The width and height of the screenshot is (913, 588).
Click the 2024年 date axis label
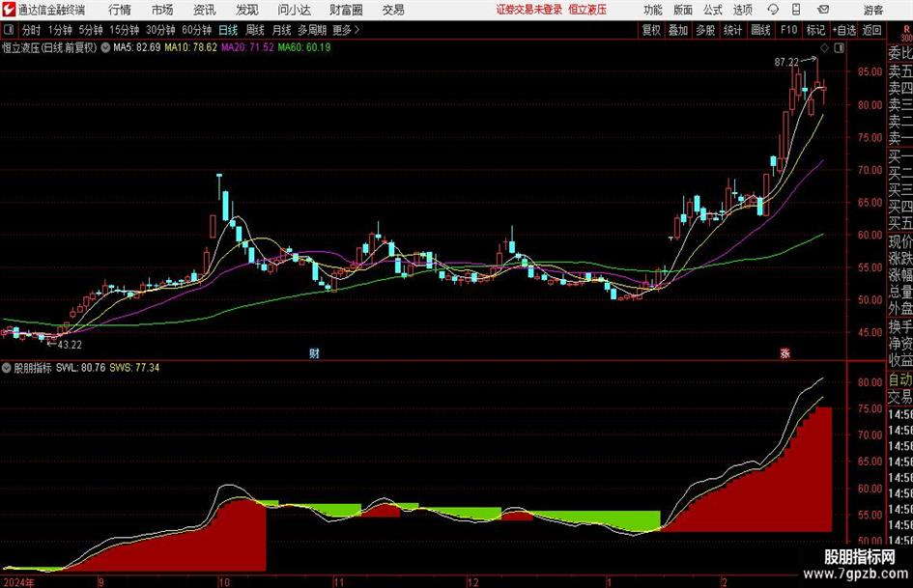[x=18, y=582]
